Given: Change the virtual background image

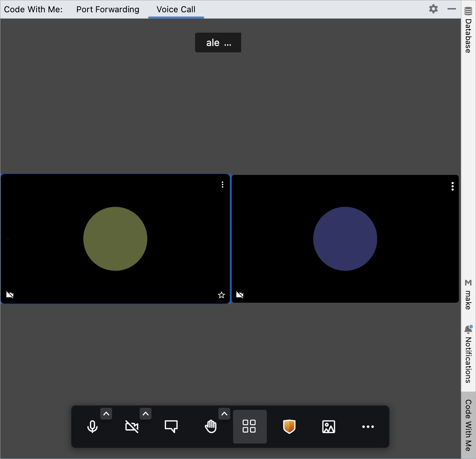Looking at the screenshot, I should point(328,427).
